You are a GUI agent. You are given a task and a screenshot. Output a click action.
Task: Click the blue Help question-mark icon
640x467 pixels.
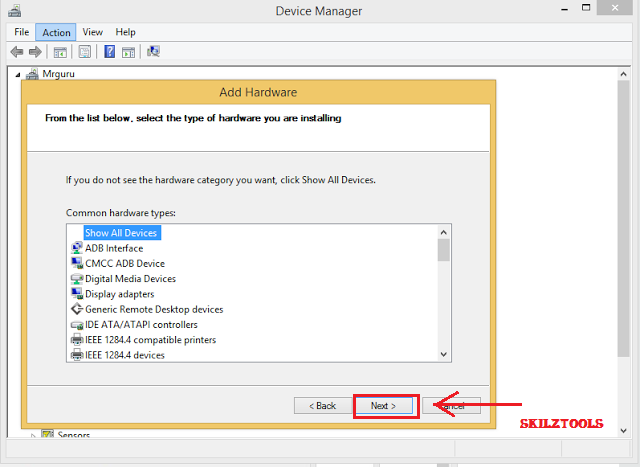[109, 51]
